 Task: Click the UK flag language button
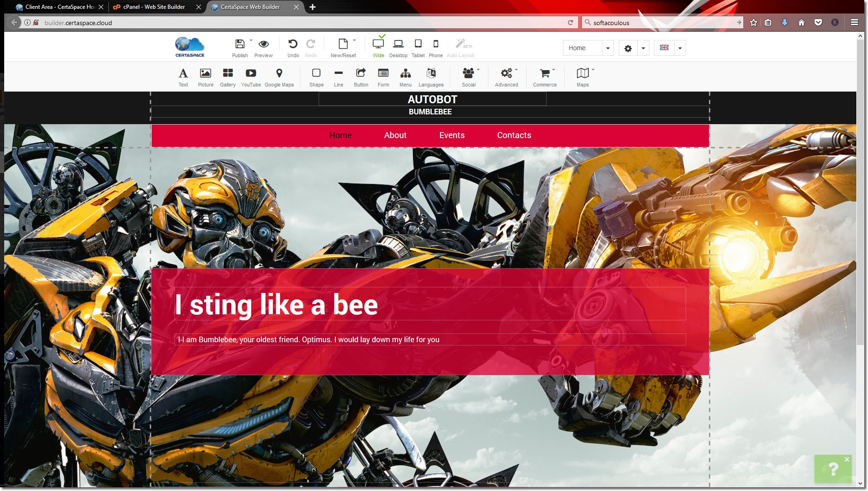664,48
